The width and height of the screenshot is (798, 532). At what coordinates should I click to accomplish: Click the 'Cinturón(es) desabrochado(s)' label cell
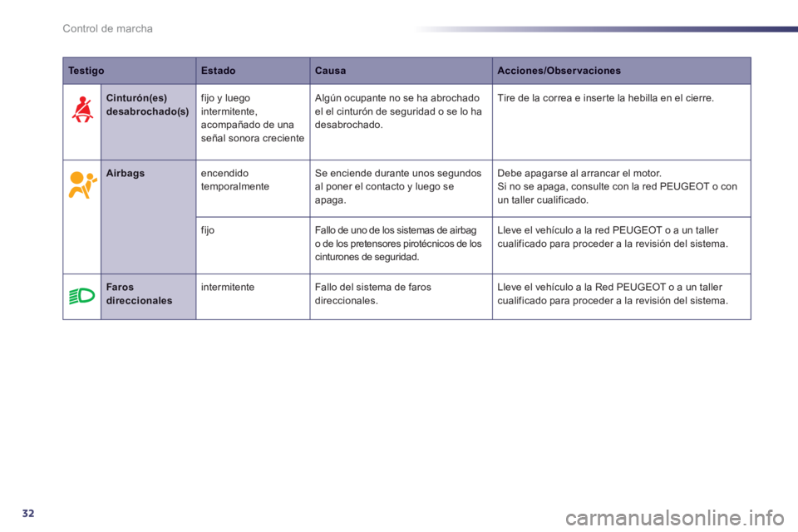tap(148, 122)
